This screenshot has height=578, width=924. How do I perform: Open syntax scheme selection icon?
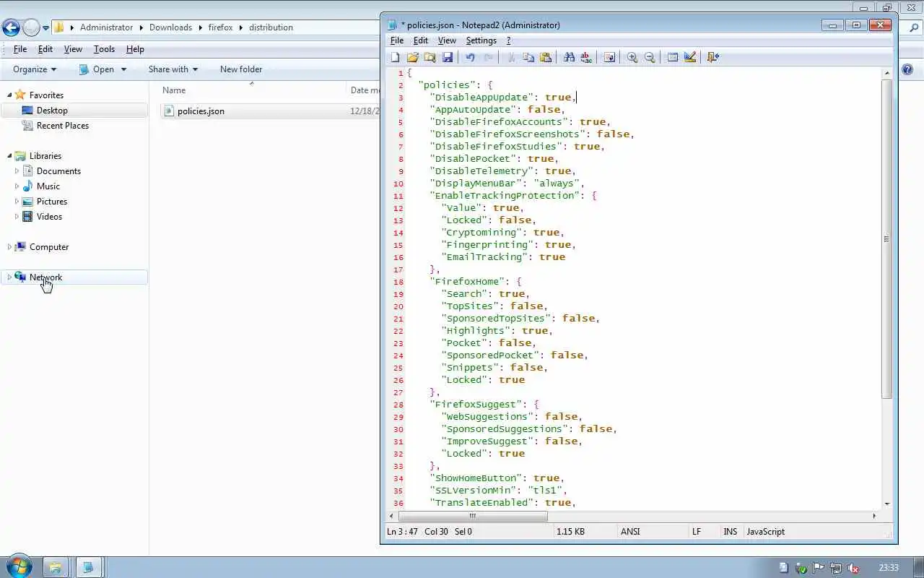(673, 57)
